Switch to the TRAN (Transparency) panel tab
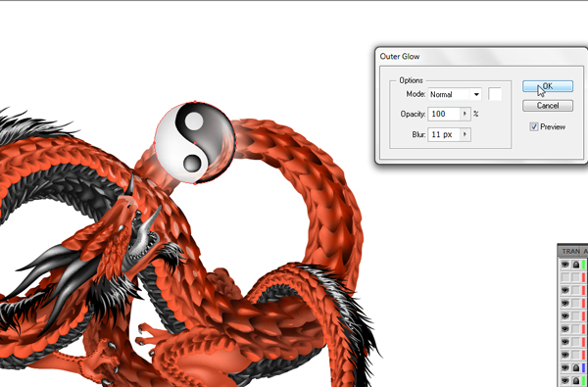 click(x=570, y=251)
